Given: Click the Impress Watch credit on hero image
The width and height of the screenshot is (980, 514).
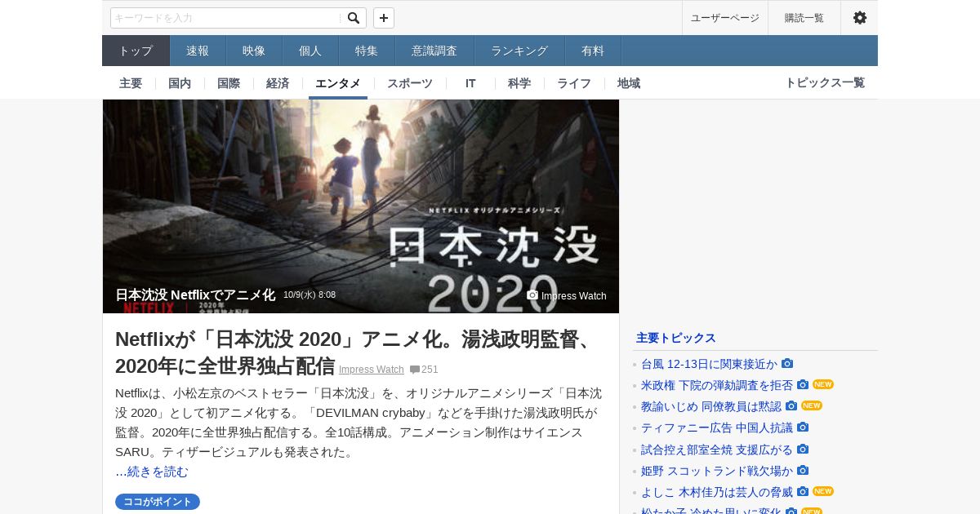Looking at the screenshot, I should pos(574,296).
